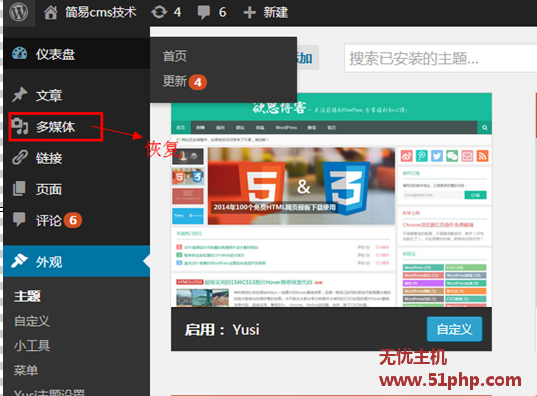Screen dimensions: 537x396
Task: Select 首页 in dashboard flyout
Action: pos(175,56)
